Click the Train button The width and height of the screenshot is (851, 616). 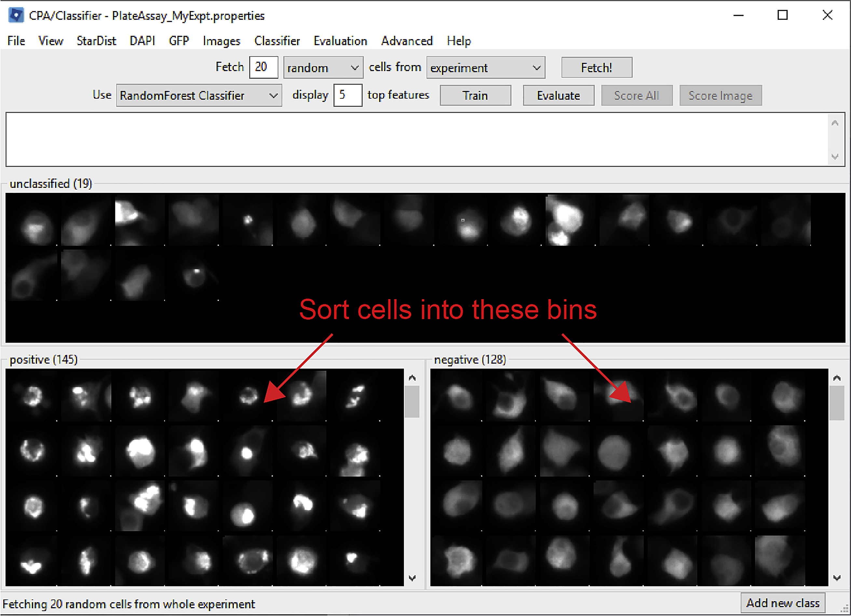(475, 95)
